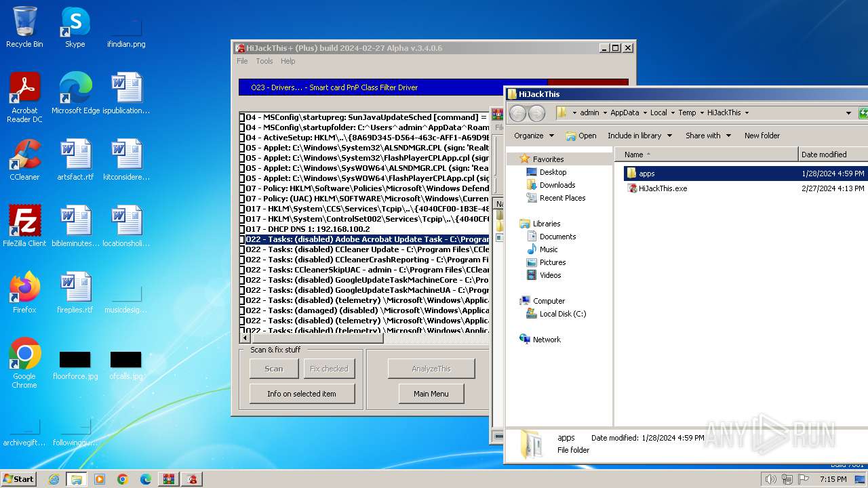
Task: Expand the arrow after Local in address bar
Action: [x=673, y=113]
